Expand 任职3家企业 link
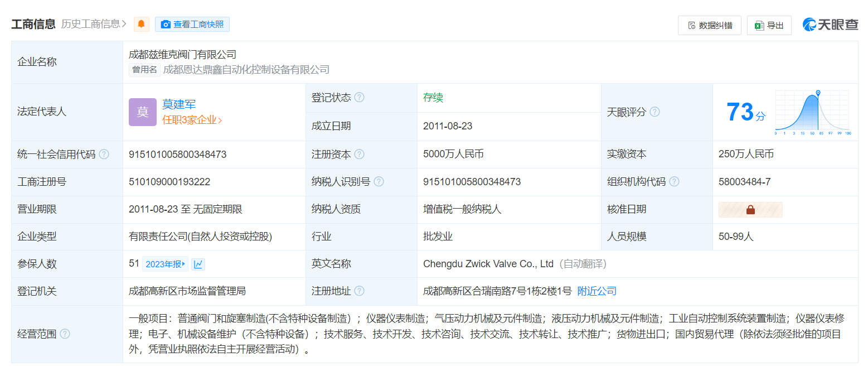 click(x=192, y=120)
